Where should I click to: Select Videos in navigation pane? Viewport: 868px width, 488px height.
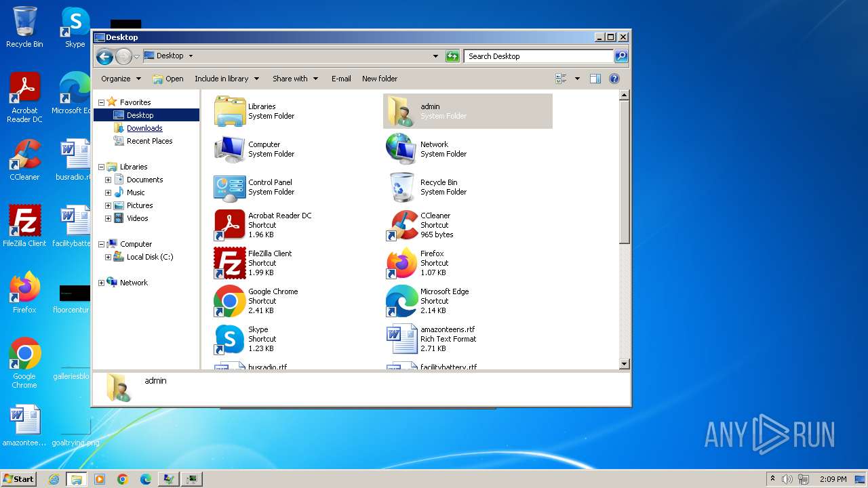click(x=137, y=218)
